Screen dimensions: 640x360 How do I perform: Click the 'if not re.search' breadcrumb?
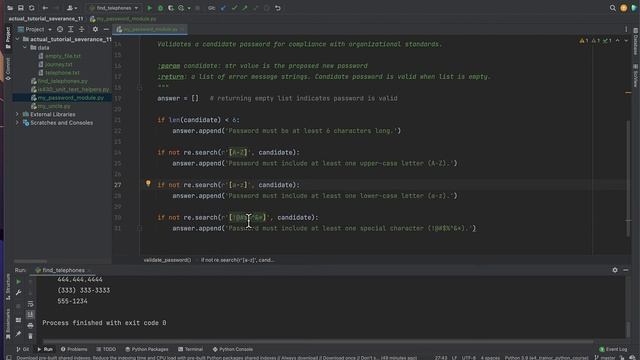(x=238, y=260)
